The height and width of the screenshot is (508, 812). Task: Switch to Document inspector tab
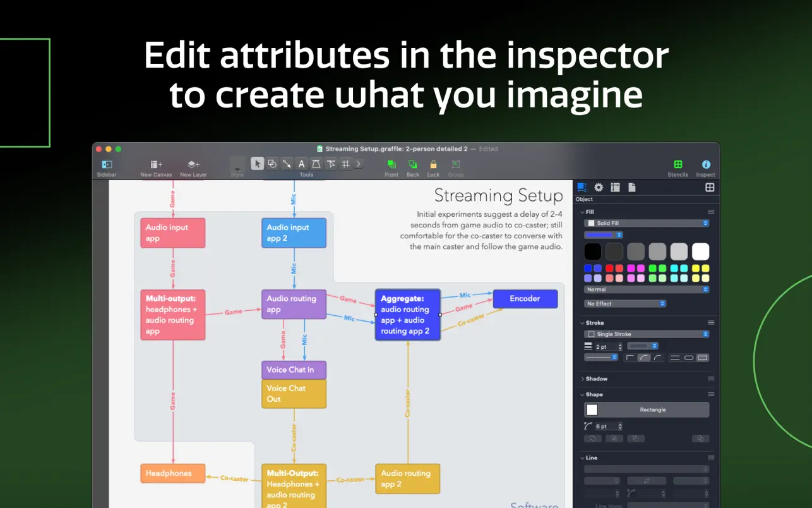631,188
